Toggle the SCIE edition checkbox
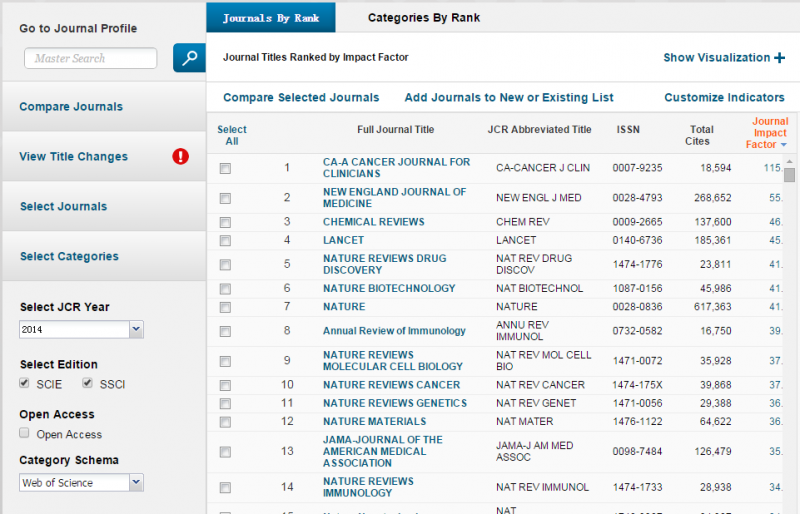 pos(24,383)
